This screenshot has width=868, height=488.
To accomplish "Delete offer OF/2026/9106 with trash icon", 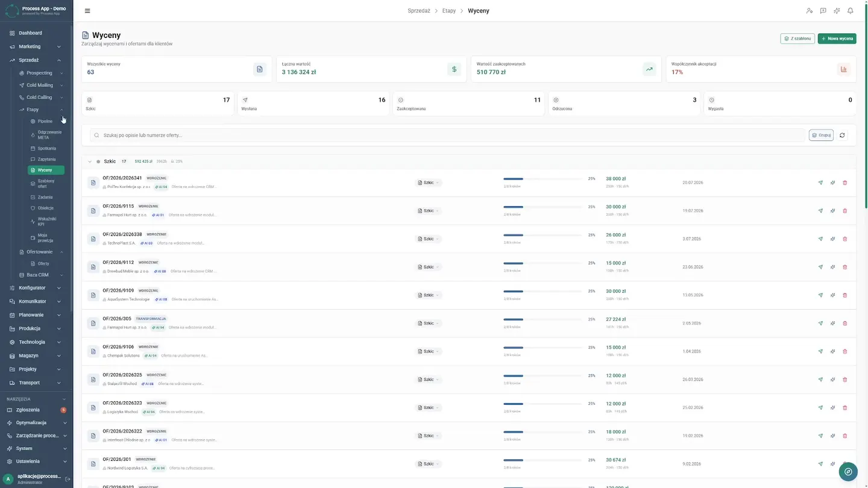I will [844, 351].
